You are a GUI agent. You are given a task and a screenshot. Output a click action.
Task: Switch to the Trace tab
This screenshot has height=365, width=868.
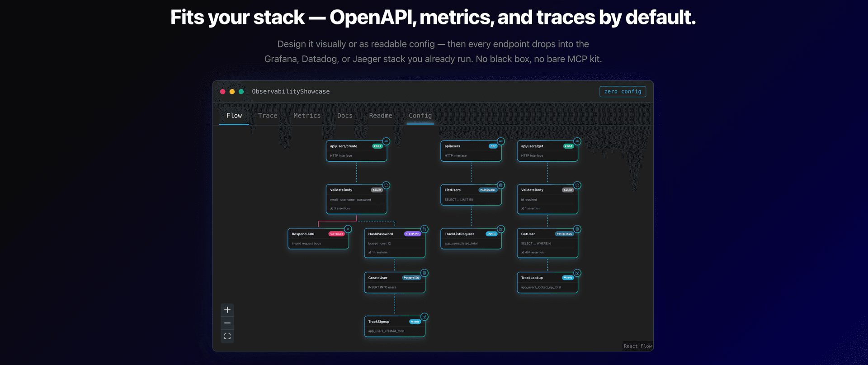pos(268,116)
